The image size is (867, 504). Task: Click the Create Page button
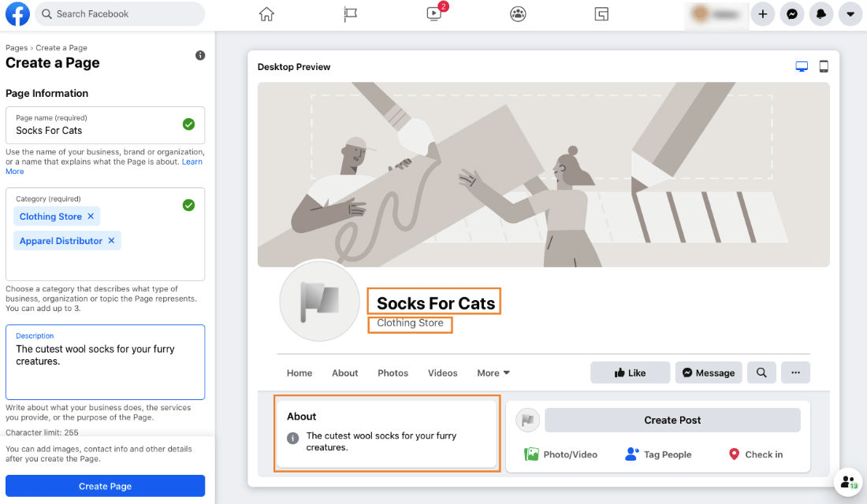pyautogui.click(x=105, y=486)
